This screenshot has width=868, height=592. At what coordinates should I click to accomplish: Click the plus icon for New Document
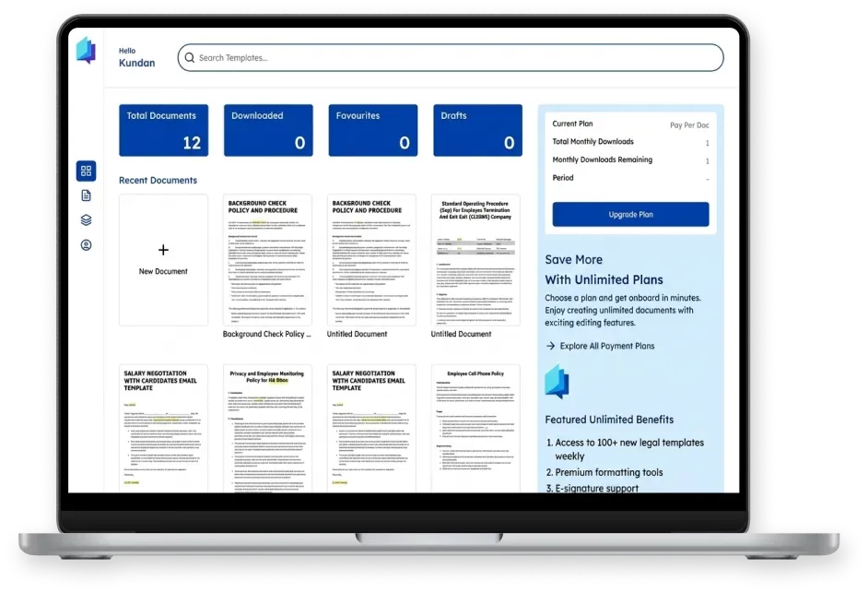coord(163,250)
